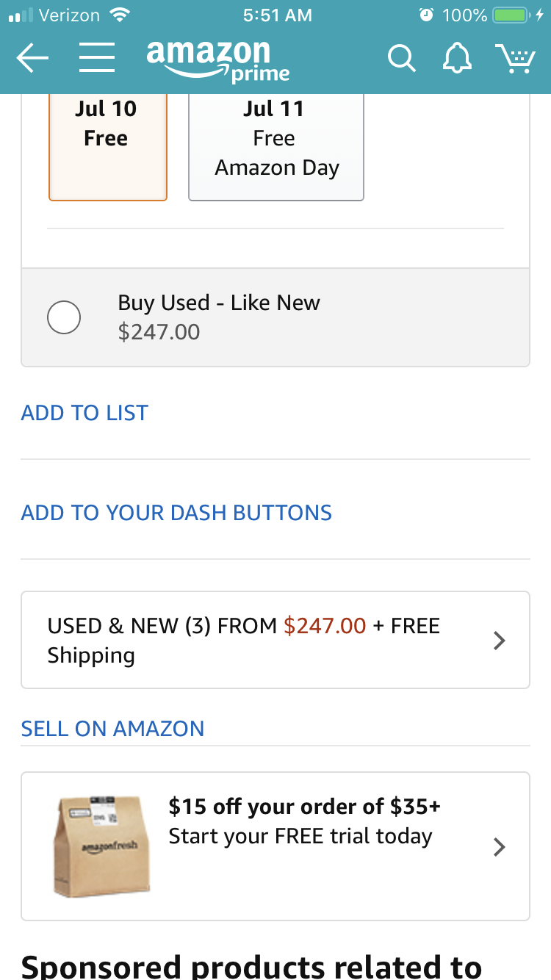Open notifications bell icon
Viewport: 551px width, 980px height.
(457, 58)
